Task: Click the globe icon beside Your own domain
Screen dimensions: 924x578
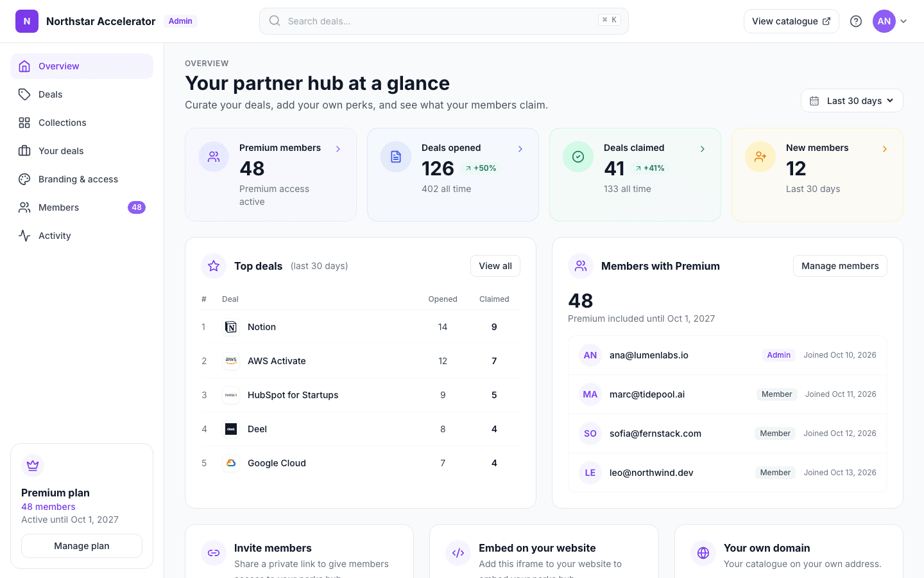Action: click(703, 553)
